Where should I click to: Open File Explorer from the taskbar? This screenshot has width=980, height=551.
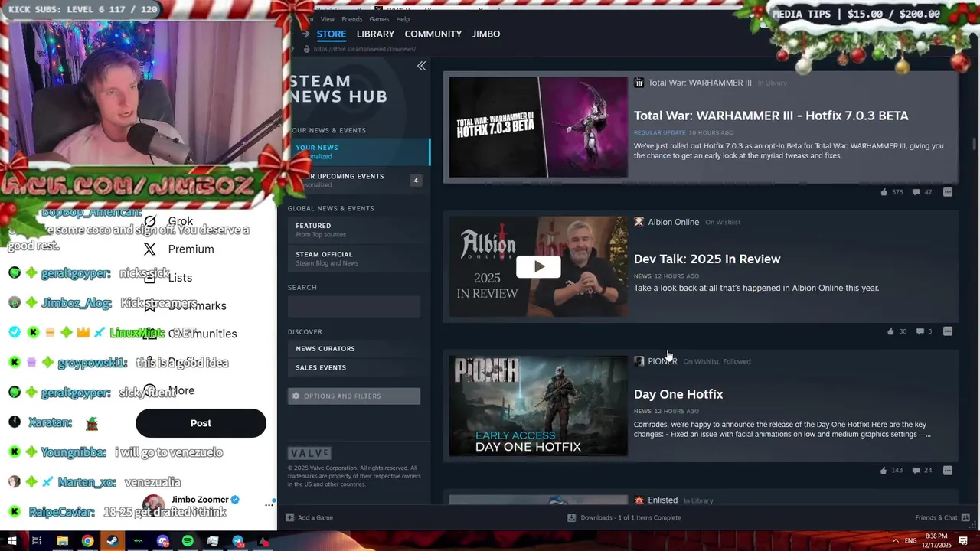click(62, 541)
